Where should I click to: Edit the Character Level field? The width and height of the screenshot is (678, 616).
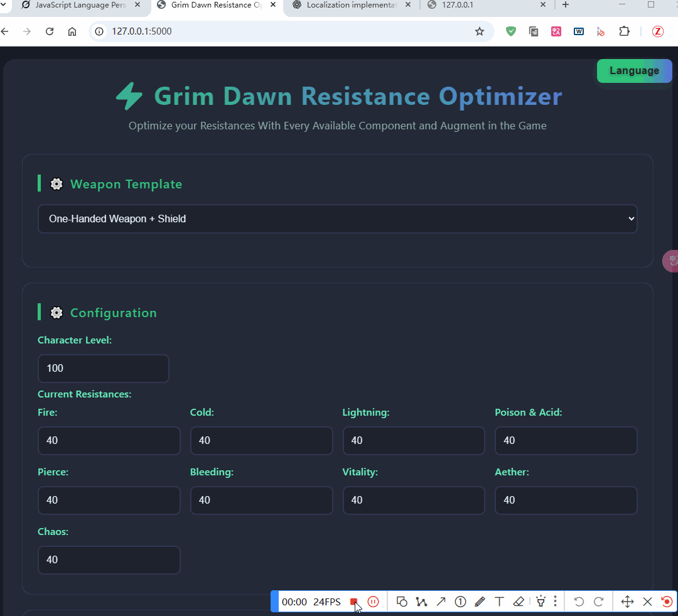(104, 369)
